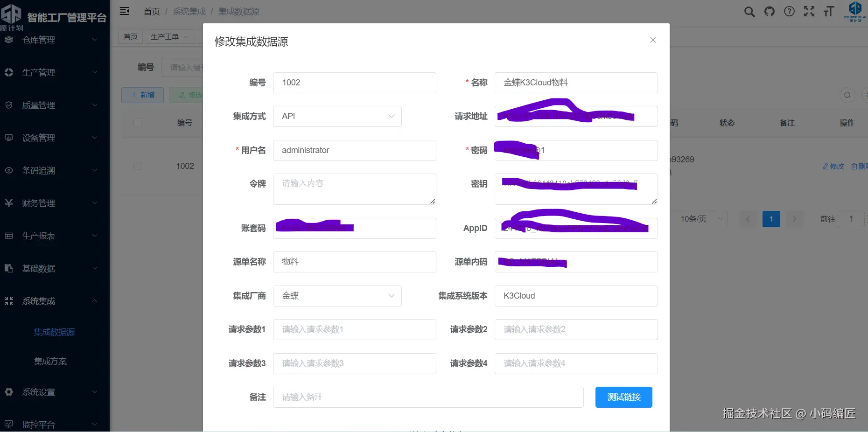Click the 账套码 input field
Screen dimensions: 868x432
pyautogui.click(x=355, y=228)
